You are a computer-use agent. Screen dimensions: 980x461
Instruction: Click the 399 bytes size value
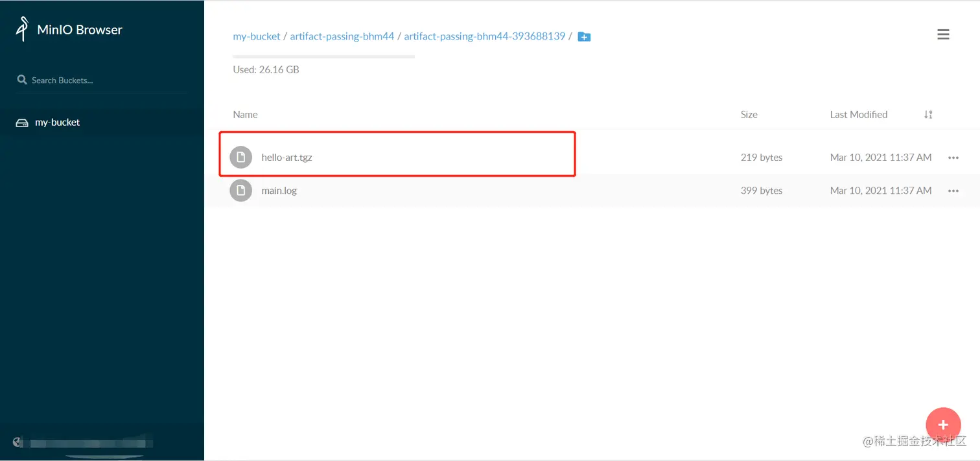(x=762, y=191)
